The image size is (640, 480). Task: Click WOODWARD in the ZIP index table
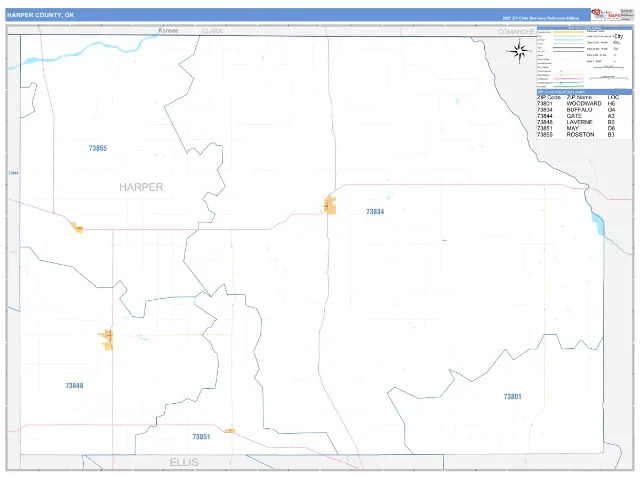click(584, 104)
